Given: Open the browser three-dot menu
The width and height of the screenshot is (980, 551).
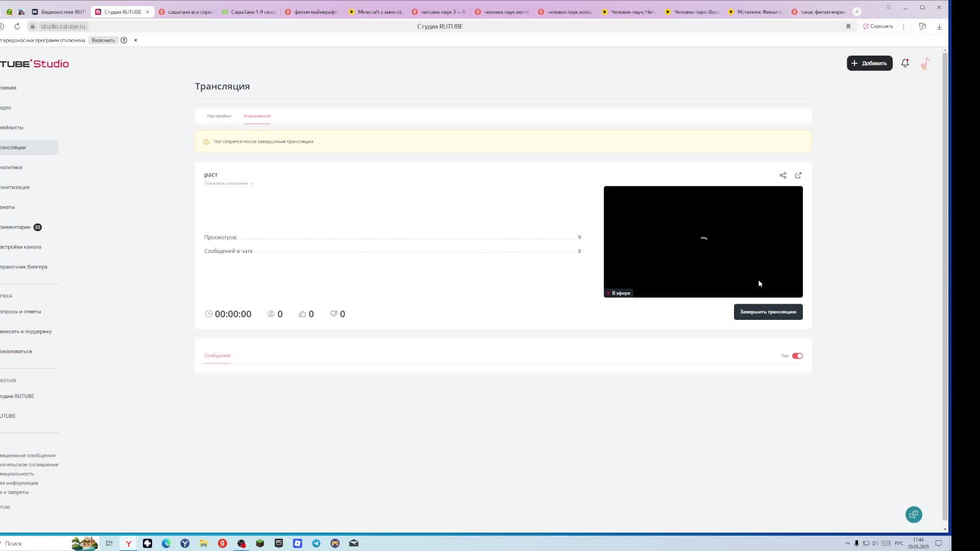Looking at the screenshot, I should [903, 27].
